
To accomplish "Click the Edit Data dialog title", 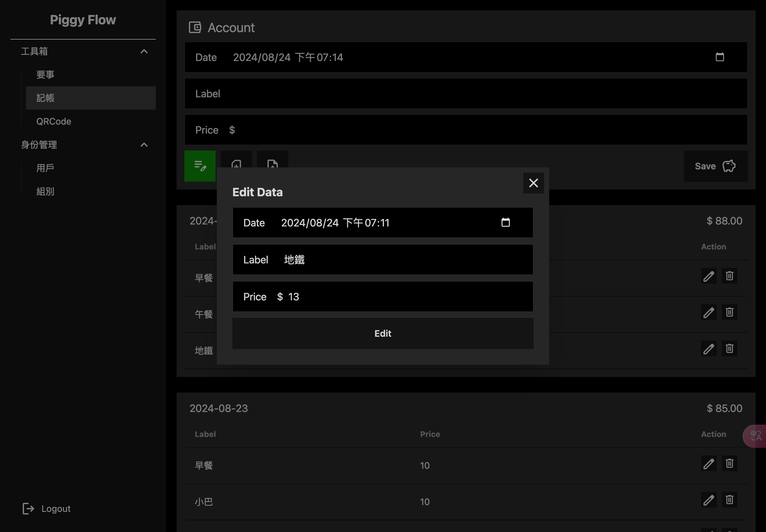I will pyautogui.click(x=257, y=192).
